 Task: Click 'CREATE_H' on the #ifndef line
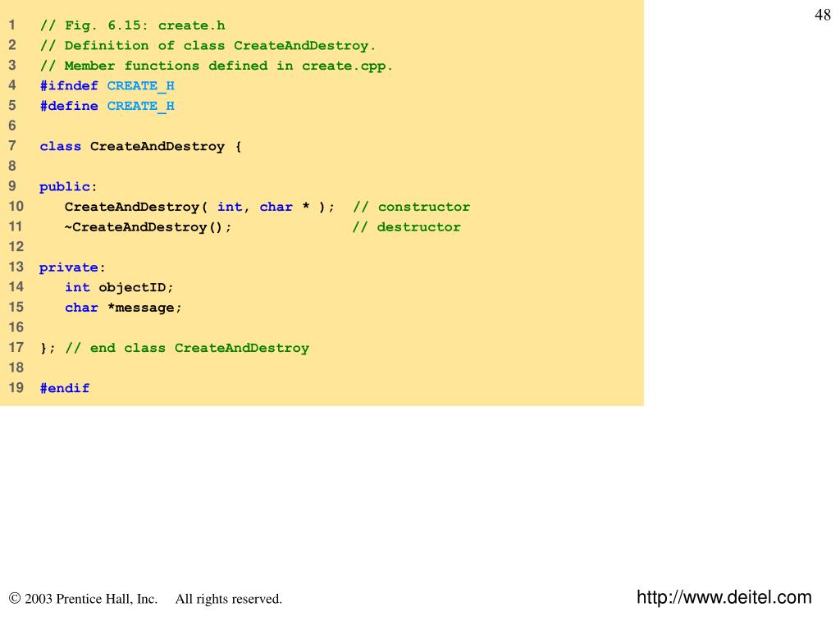coord(141,86)
